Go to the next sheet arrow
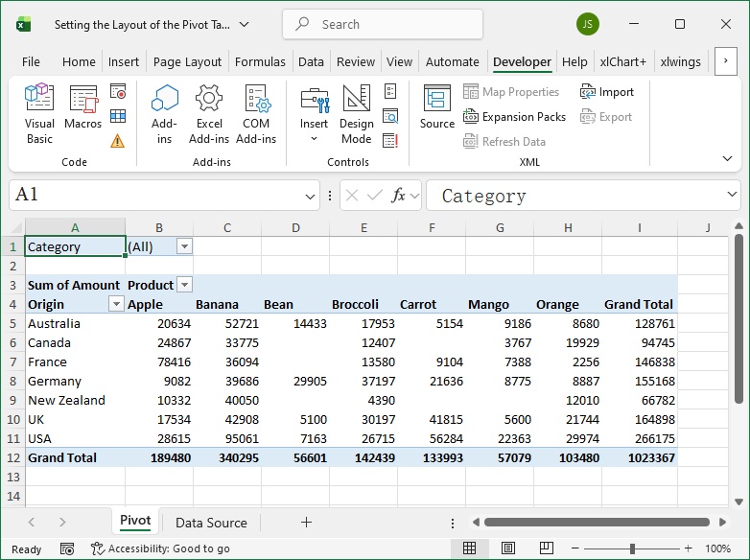 (62, 523)
